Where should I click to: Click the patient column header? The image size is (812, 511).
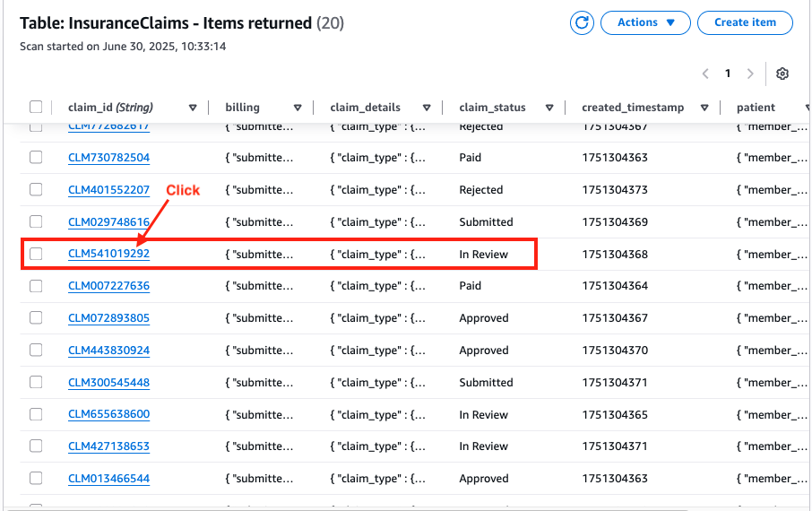756,108
